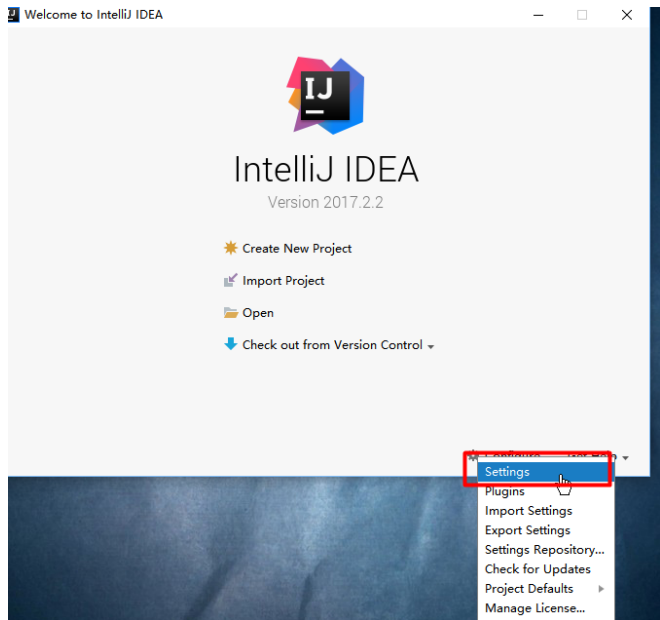Click the IntelliJ title bar app icon

pos(13,15)
